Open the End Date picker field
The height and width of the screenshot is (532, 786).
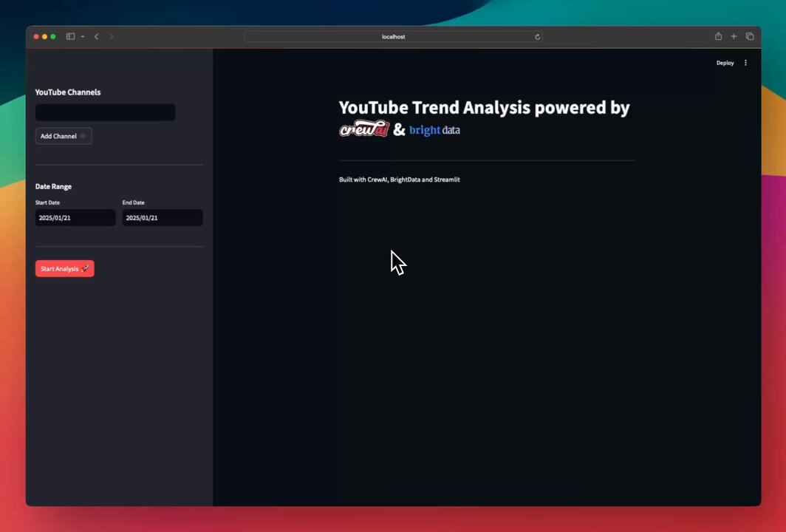coord(163,218)
